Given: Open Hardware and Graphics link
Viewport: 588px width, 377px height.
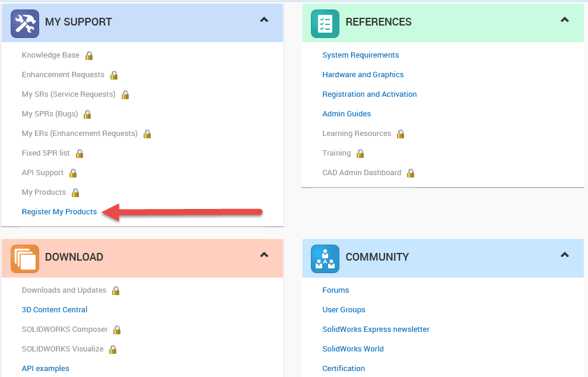Looking at the screenshot, I should 363,74.
